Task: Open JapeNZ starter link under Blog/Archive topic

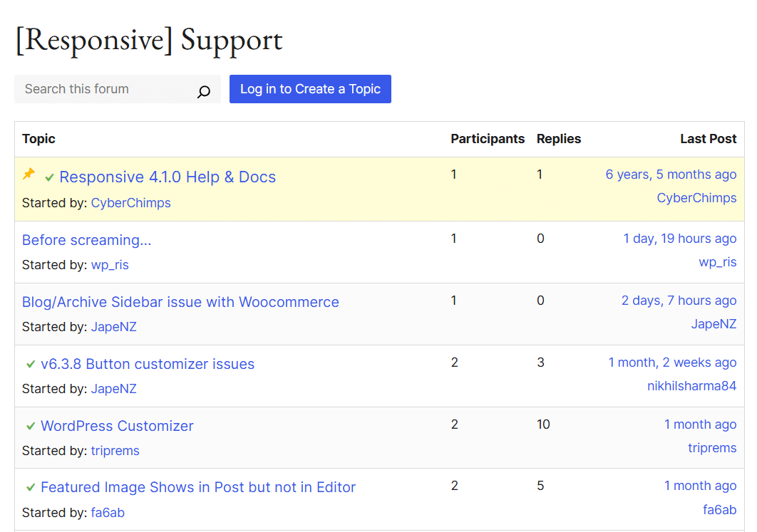Action: [114, 327]
